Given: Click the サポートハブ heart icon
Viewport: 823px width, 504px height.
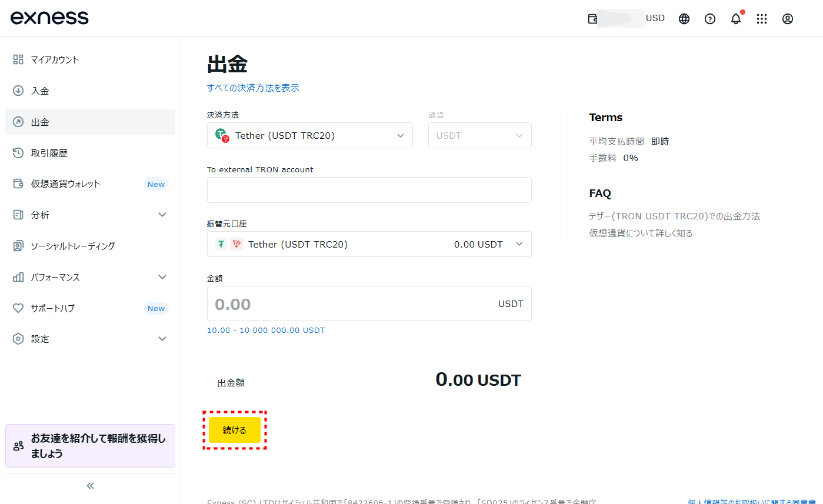Looking at the screenshot, I should point(18,308).
